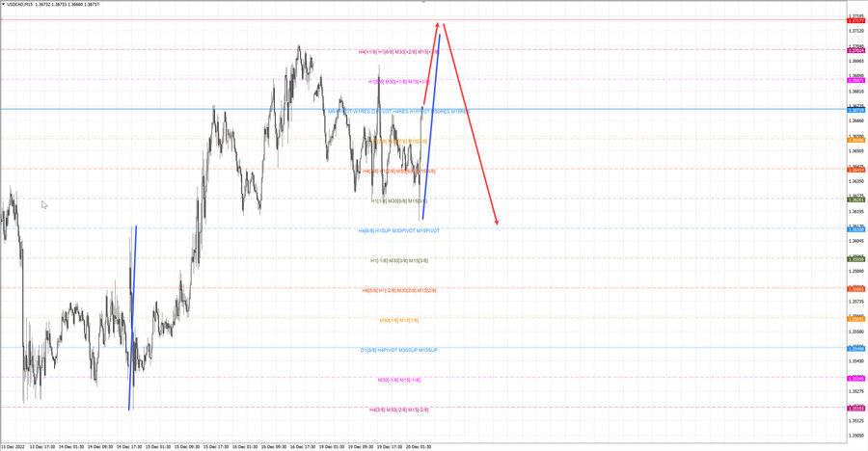Click the M30[1/8] M15[1/8] orange label

[399, 320]
